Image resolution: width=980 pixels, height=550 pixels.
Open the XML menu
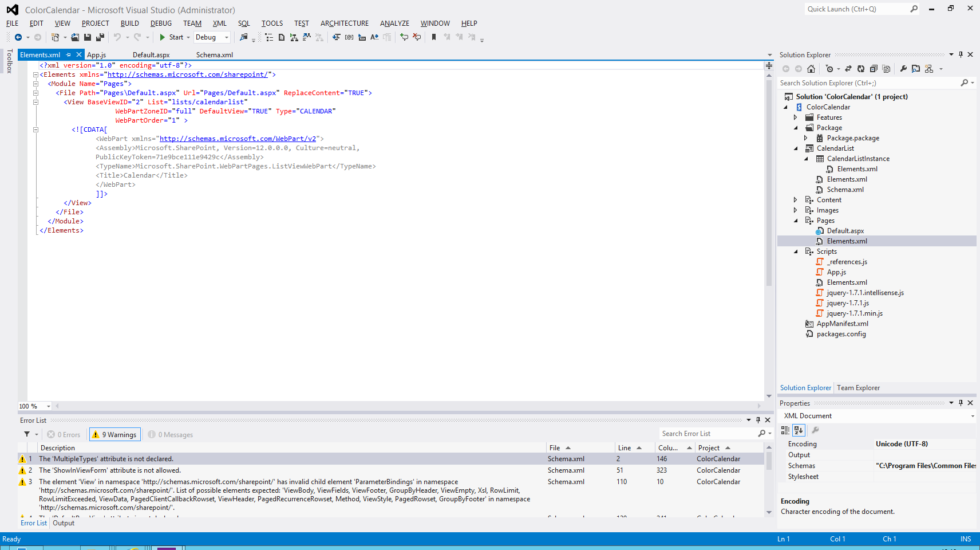click(x=219, y=23)
